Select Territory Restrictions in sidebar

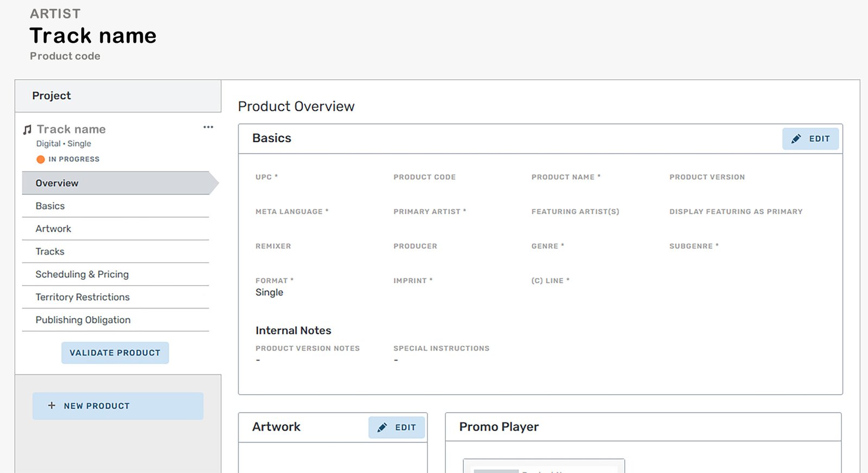coord(82,298)
